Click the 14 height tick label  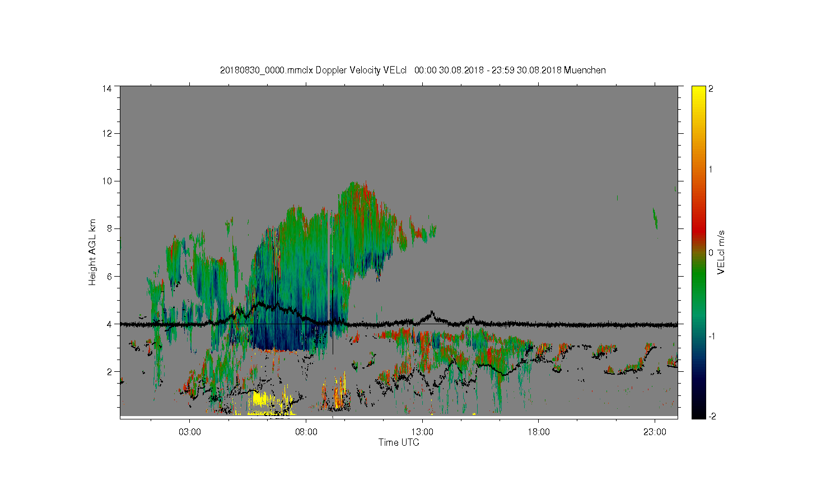(x=107, y=88)
